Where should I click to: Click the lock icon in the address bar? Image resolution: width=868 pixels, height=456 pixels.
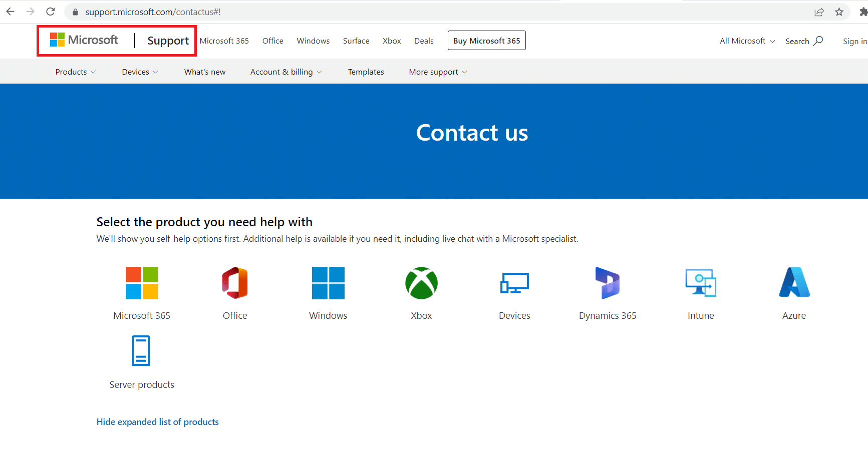76,12
